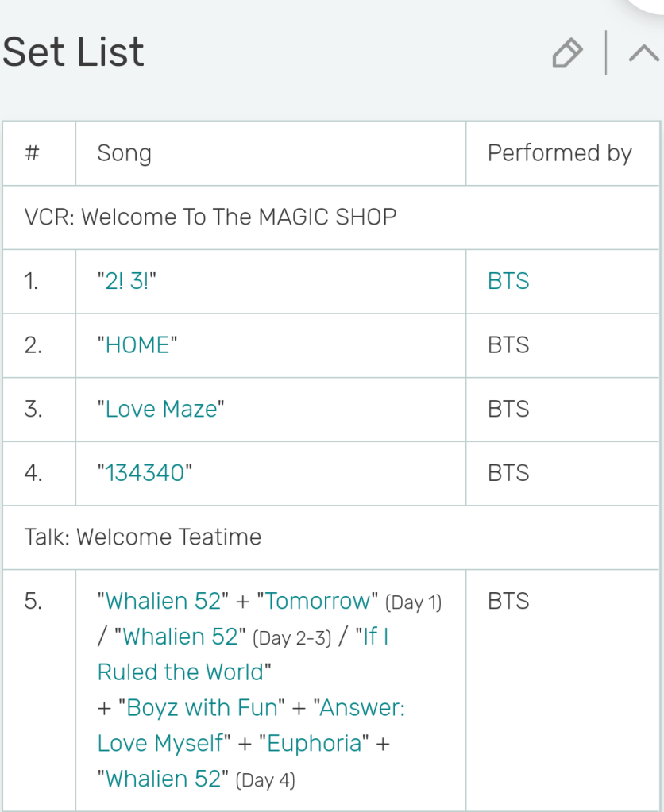Open the "2! 3!" song link
Image resolution: width=664 pixels, height=812 pixels.
[126, 281]
